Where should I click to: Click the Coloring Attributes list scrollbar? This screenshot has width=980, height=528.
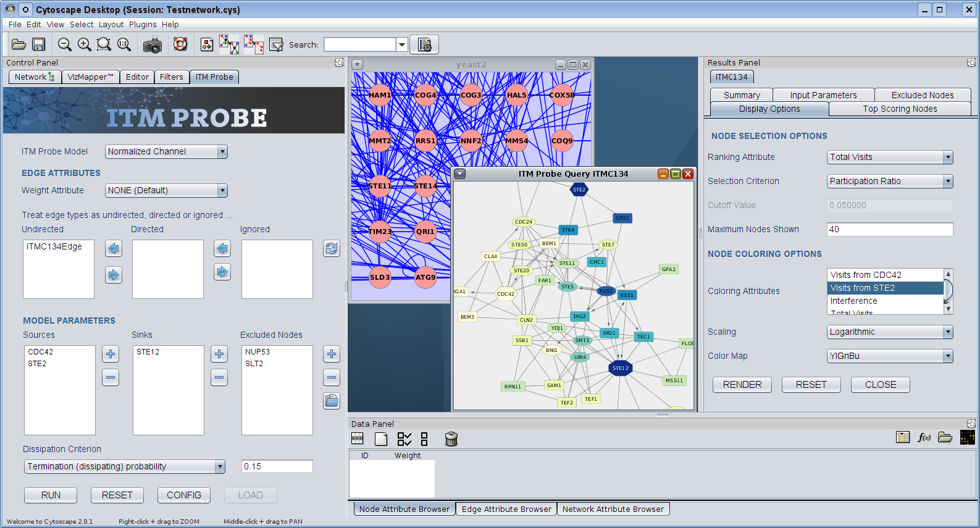(x=949, y=291)
